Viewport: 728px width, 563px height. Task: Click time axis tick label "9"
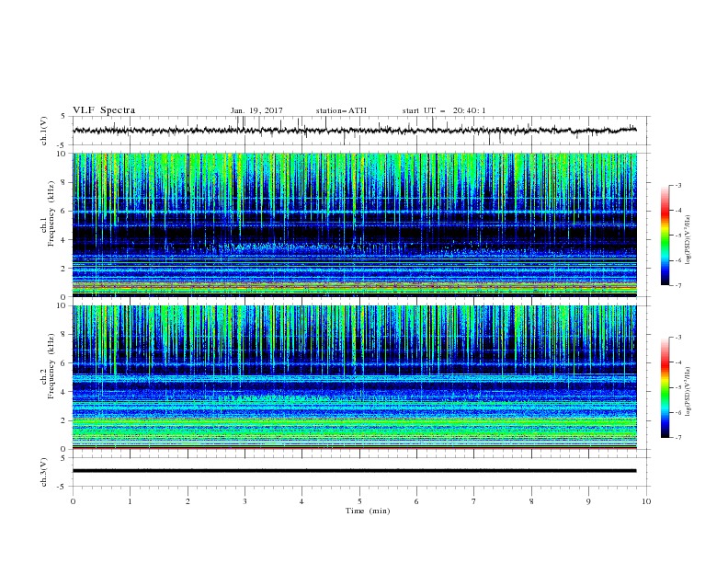coord(588,501)
